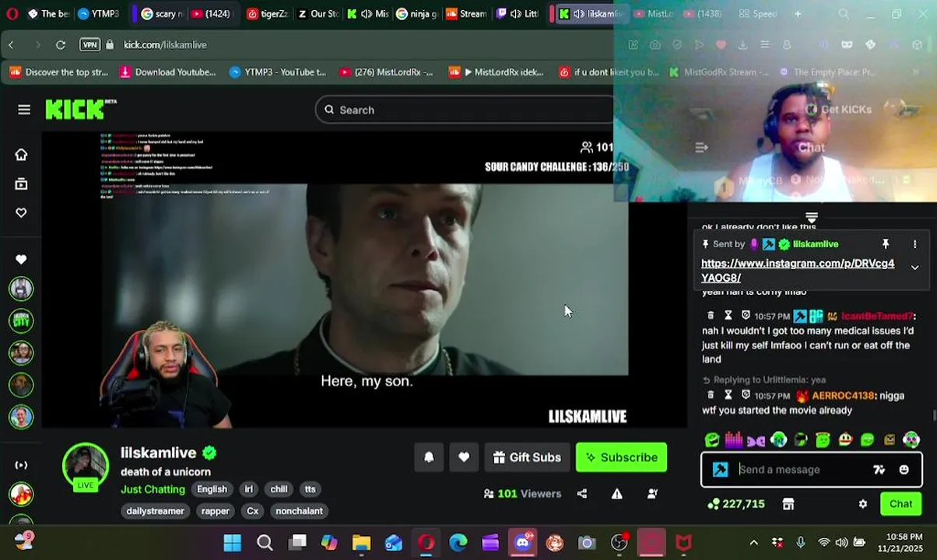The width and height of the screenshot is (937, 560).
Task: Click the filled heart icon in sidebar
Action: (x=21, y=259)
